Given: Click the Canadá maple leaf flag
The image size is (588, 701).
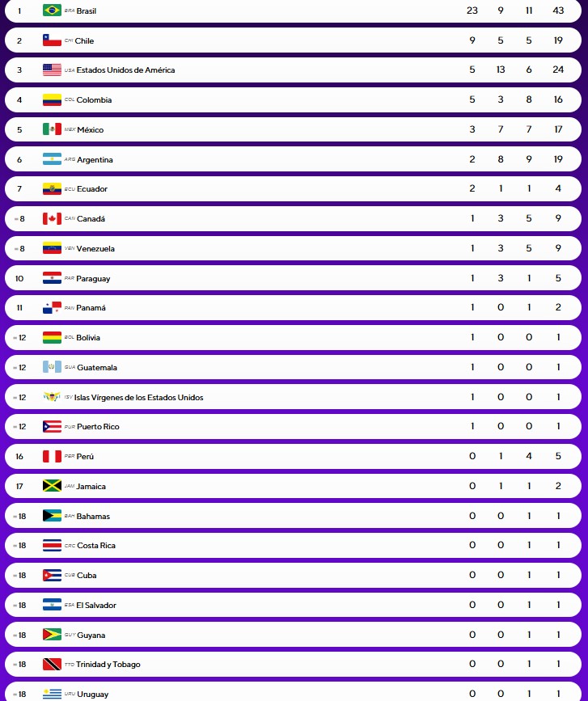Looking at the screenshot, I should [x=52, y=218].
